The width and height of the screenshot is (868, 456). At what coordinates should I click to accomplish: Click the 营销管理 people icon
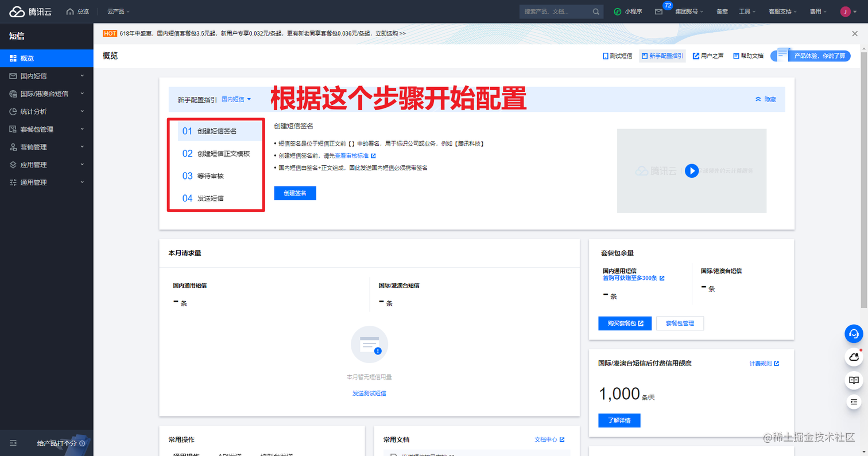pos(13,147)
